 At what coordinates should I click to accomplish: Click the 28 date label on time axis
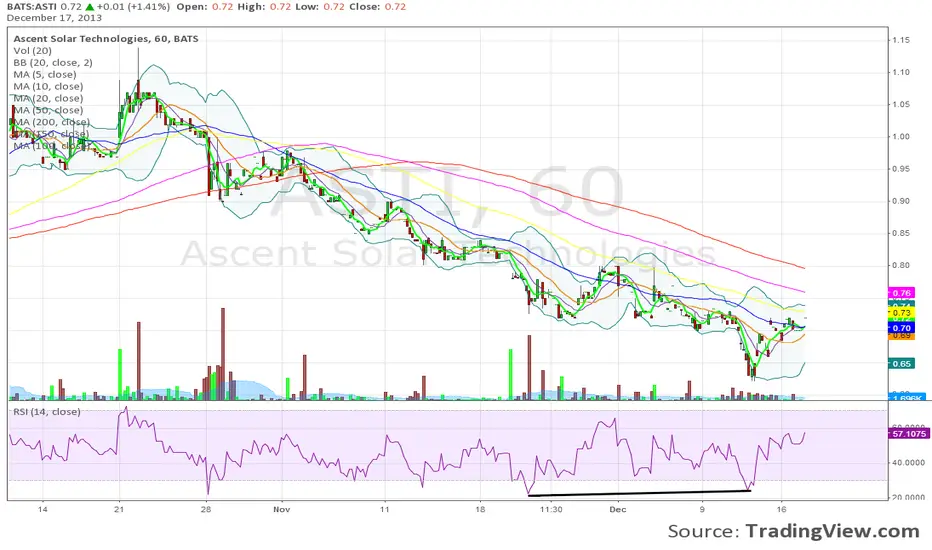pyautogui.click(x=206, y=509)
